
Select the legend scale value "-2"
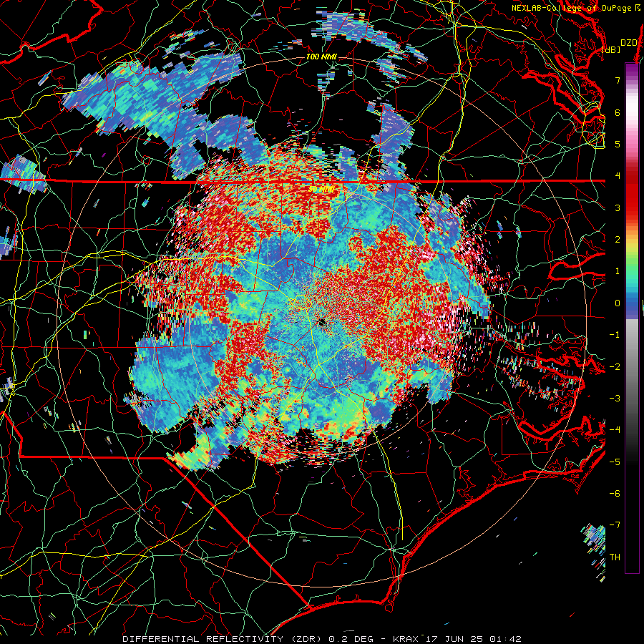pos(615,367)
